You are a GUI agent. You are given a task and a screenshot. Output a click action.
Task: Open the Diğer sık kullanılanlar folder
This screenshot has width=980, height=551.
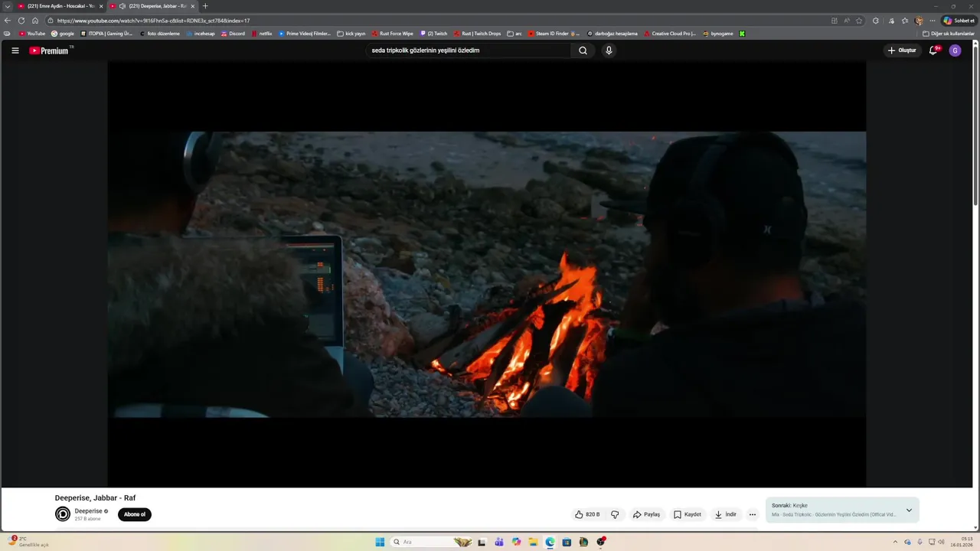pos(948,34)
